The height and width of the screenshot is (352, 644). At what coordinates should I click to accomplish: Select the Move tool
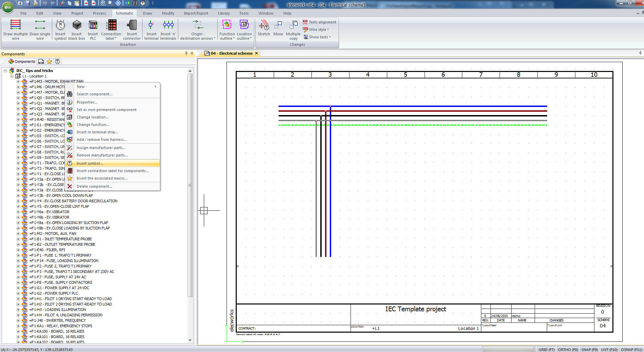(x=278, y=28)
